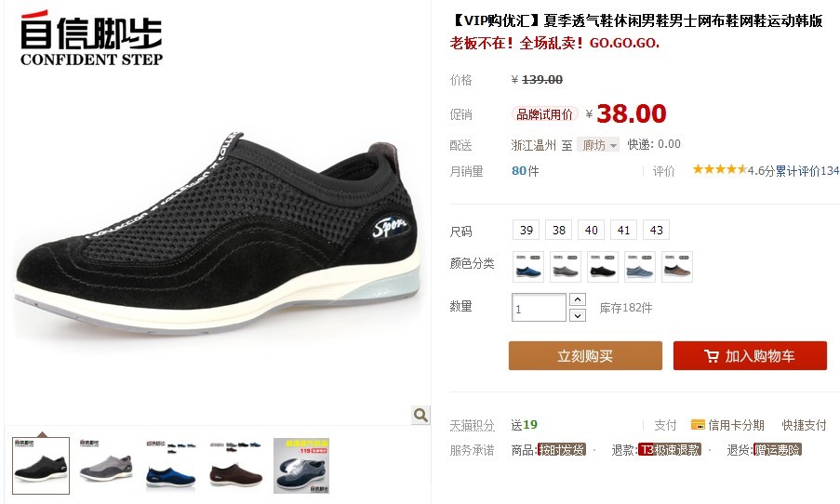This screenshot has height=504, width=840.
Task: Select size 39
Action: (x=527, y=230)
